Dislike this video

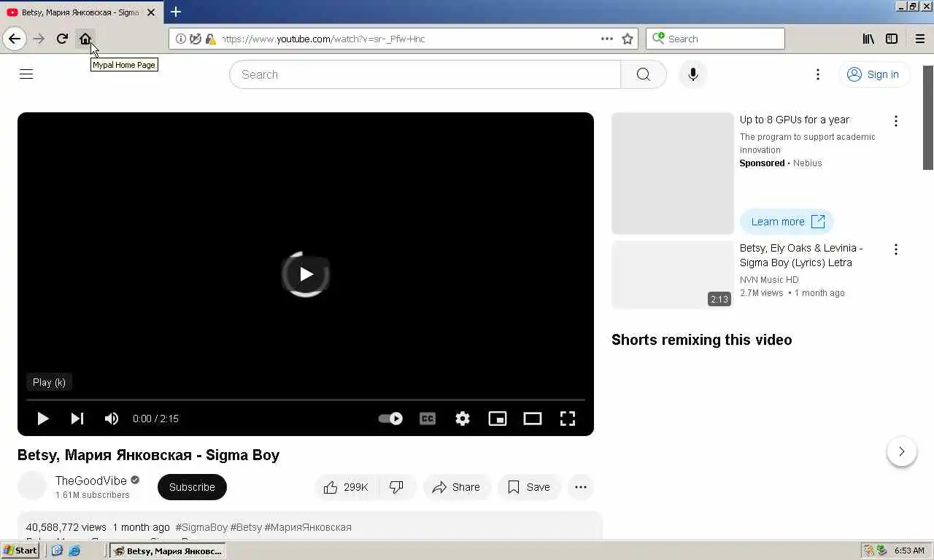coord(397,487)
